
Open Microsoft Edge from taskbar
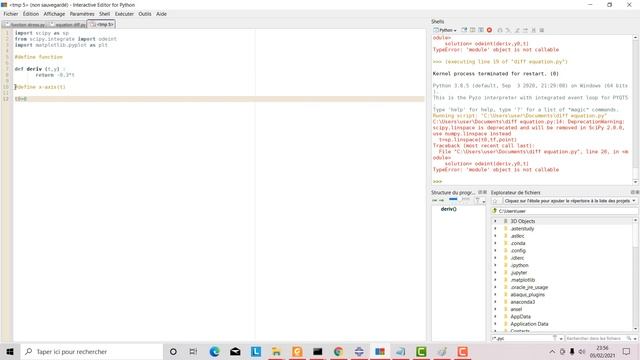[x=214, y=351]
